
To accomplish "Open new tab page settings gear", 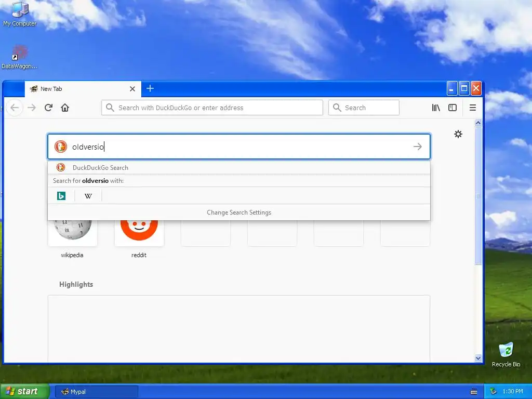I will tap(458, 134).
